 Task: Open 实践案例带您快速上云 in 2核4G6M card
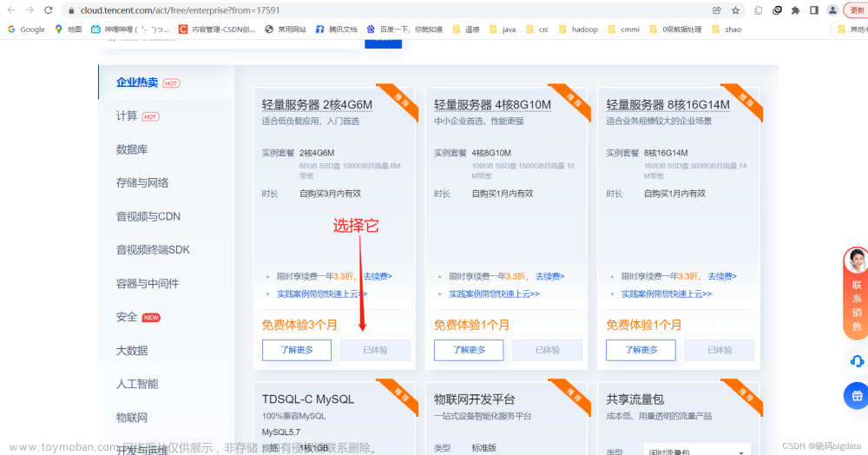point(322,293)
